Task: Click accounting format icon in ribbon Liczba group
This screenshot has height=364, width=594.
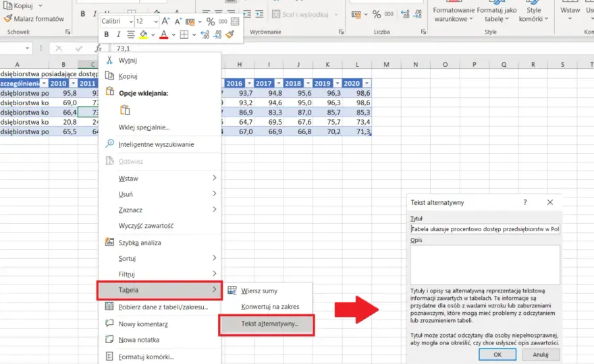Action: 356,14
